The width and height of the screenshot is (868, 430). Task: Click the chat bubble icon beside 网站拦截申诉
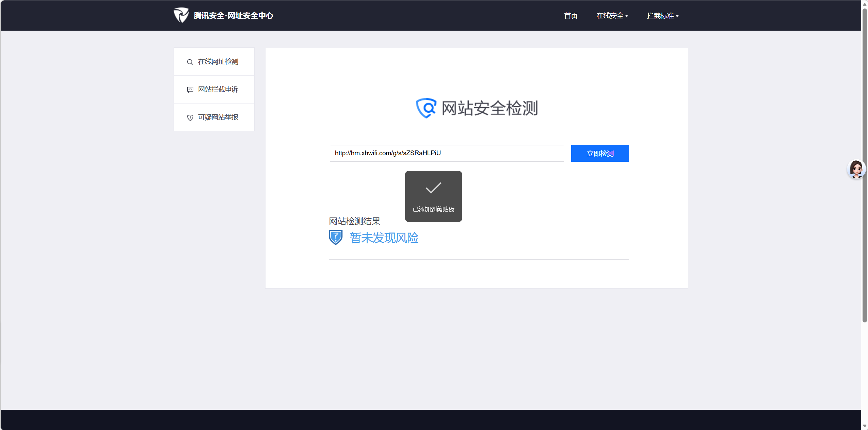pos(190,90)
